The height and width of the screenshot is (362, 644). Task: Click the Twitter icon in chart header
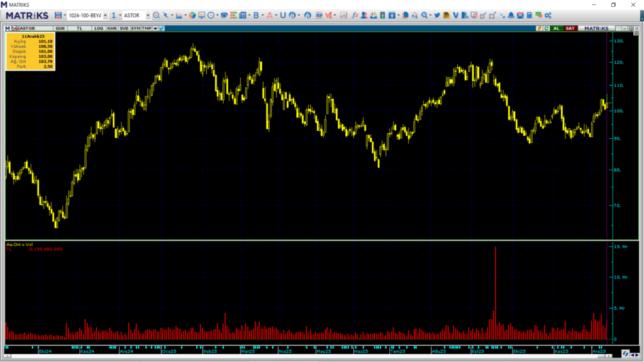point(162,28)
